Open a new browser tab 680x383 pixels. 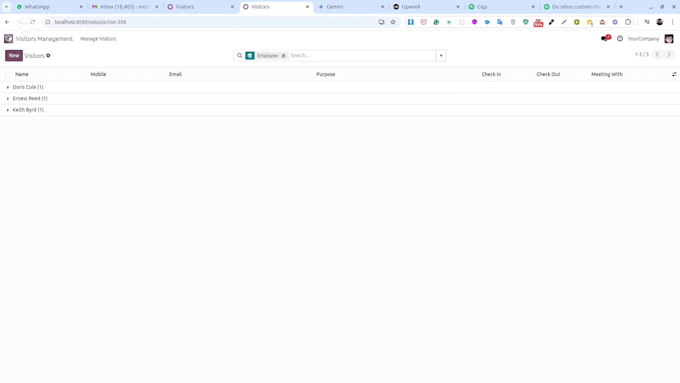621,7
